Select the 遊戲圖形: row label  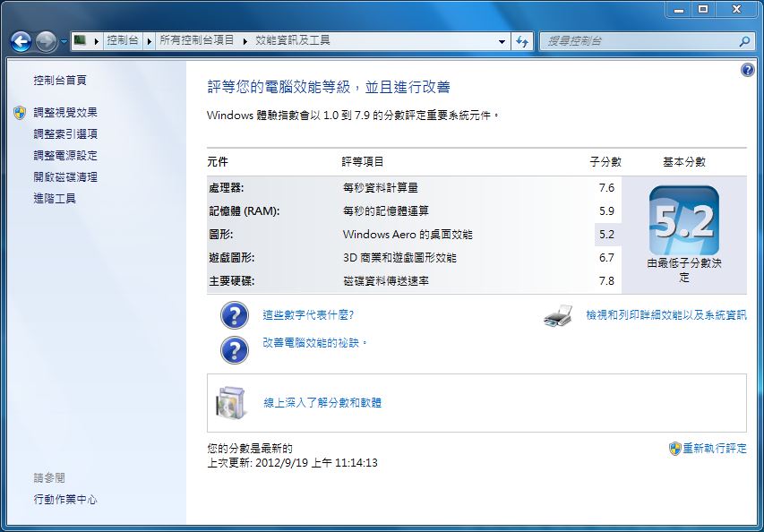coord(231,258)
